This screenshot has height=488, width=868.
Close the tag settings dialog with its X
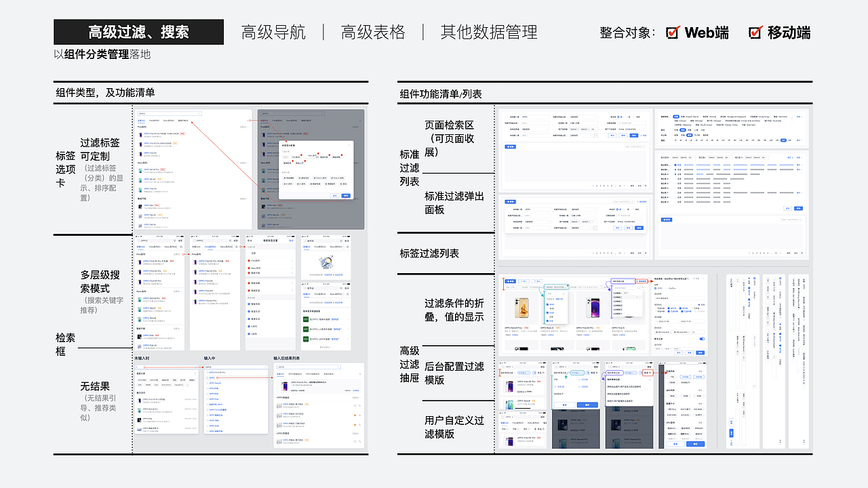(350, 144)
